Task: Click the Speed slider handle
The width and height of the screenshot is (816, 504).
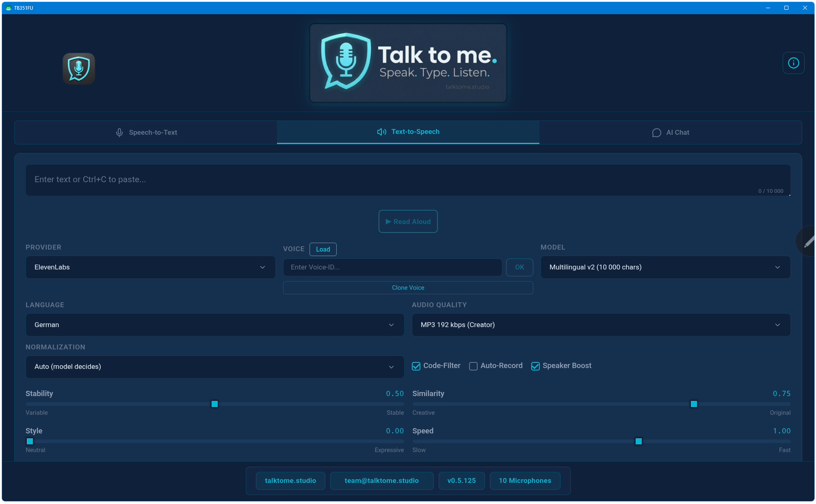Action: click(639, 442)
